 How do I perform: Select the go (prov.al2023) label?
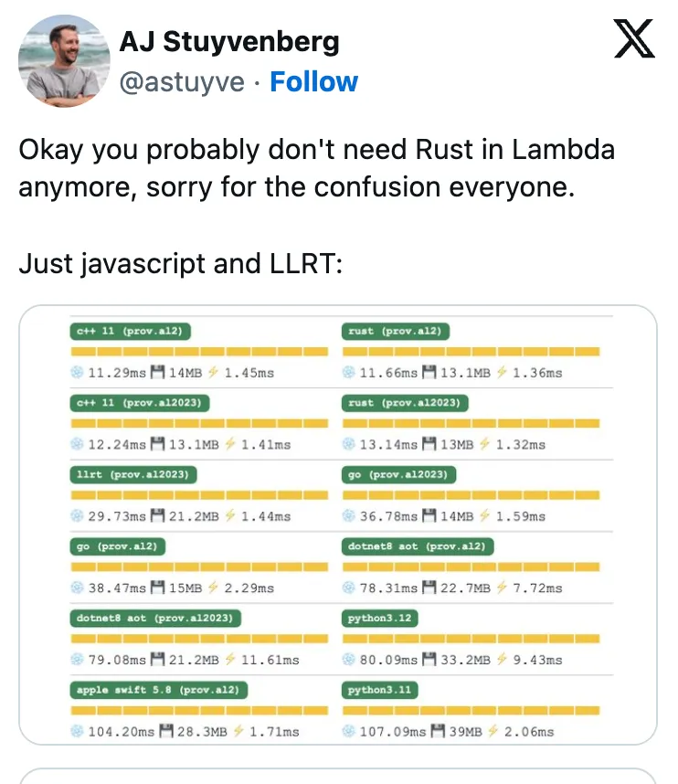tap(397, 474)
